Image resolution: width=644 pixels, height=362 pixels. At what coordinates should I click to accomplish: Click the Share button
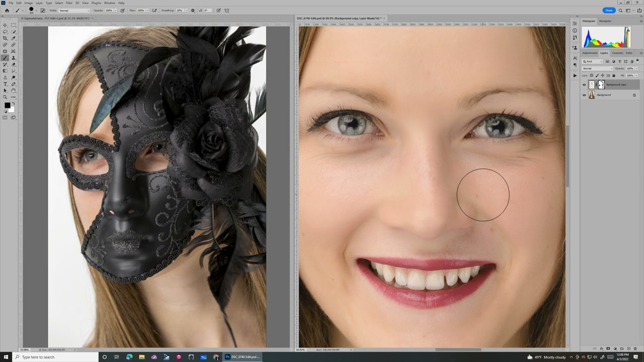[x=609, y=10]
